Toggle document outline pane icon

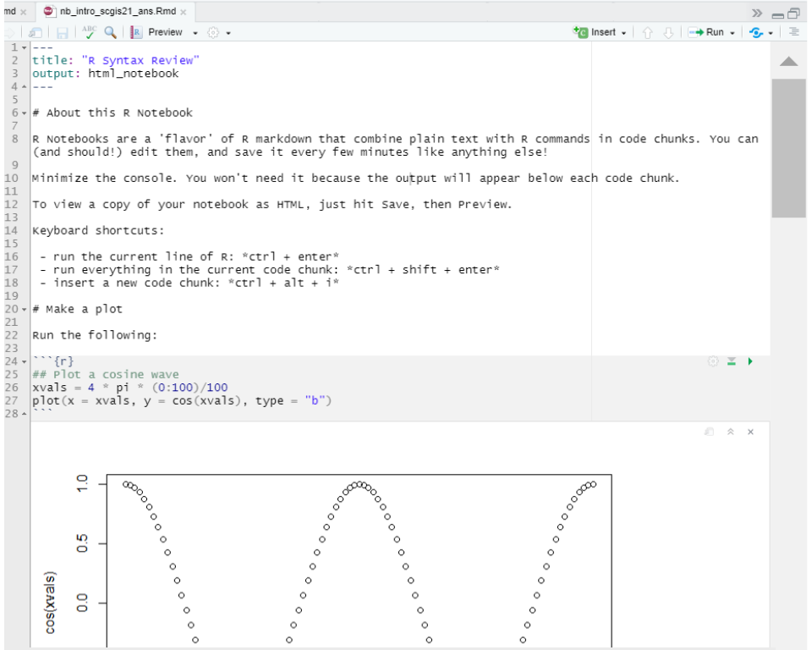click(793, 32)
